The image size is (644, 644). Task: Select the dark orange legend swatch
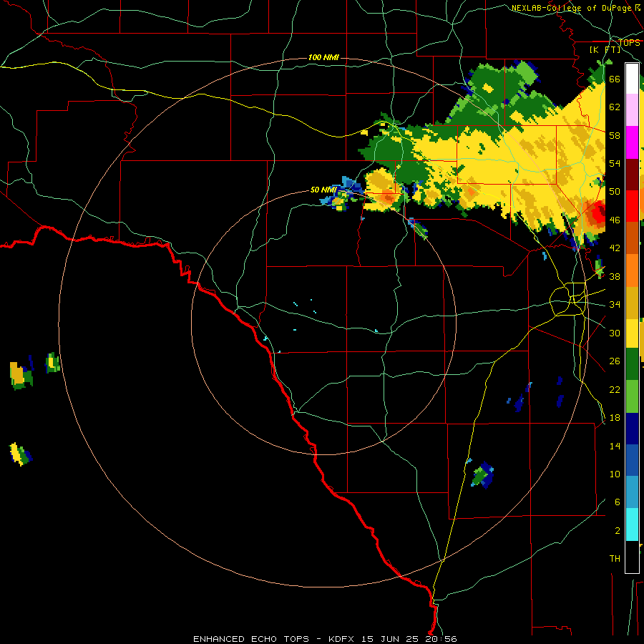pos(632,238)
